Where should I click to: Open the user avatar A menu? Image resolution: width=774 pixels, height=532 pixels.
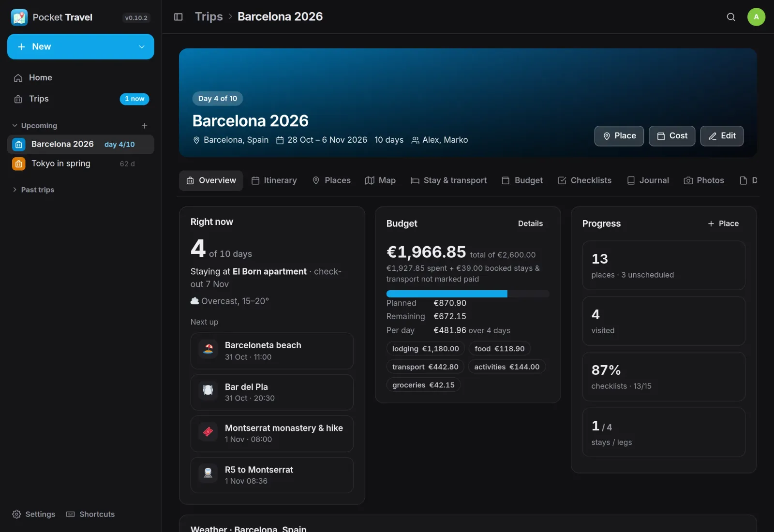[756, 17]
